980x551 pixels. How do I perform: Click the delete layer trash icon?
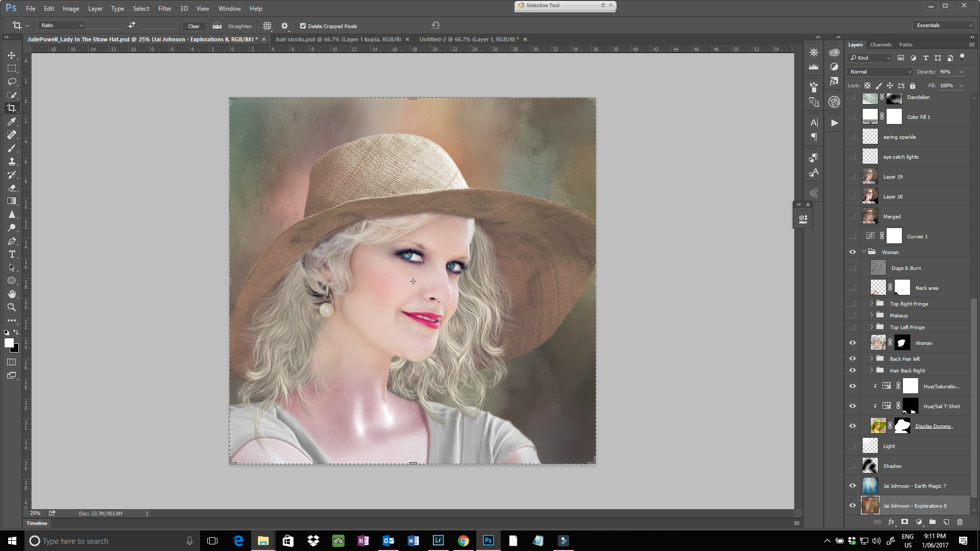[x=960, y=522]
